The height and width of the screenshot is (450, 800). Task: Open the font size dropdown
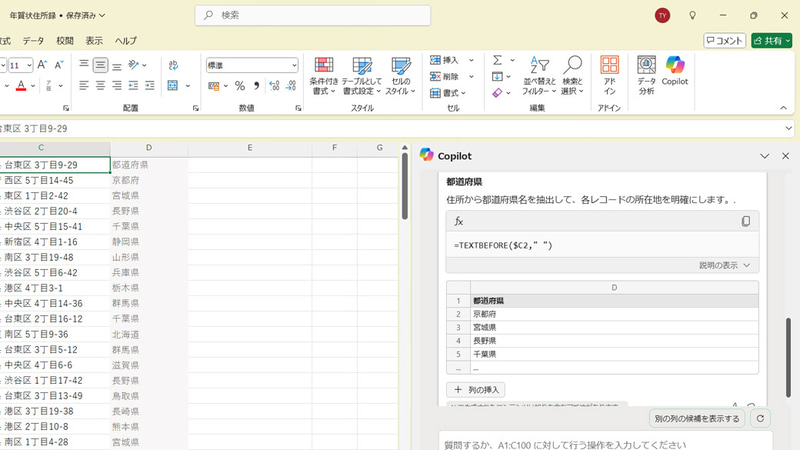point(29,65)
